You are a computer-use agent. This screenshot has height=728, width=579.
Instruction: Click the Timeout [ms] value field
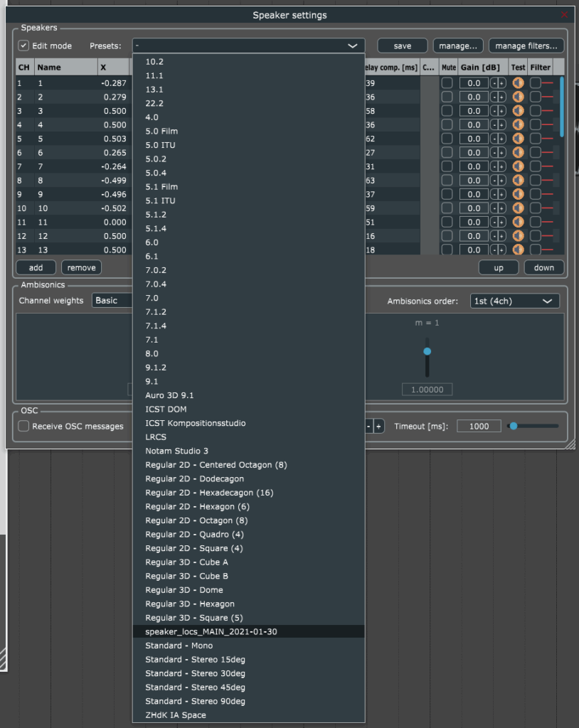pos(479,427)
